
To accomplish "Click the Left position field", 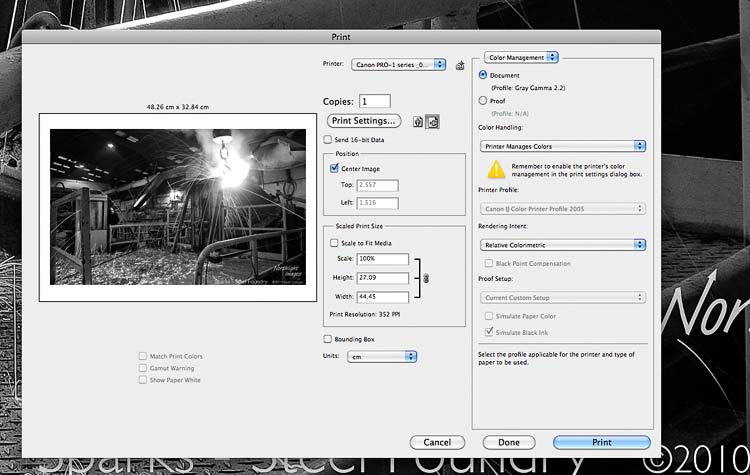I will (377, 203).
